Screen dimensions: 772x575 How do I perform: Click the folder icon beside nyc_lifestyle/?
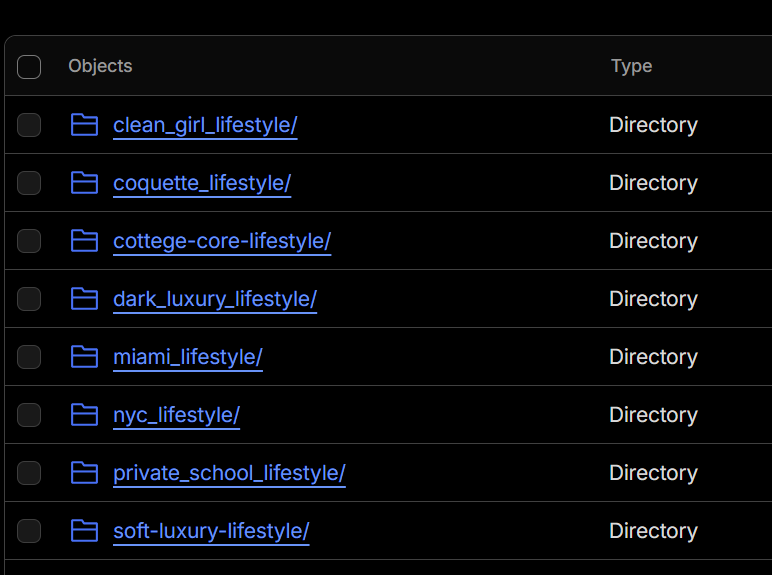(84, 415)
